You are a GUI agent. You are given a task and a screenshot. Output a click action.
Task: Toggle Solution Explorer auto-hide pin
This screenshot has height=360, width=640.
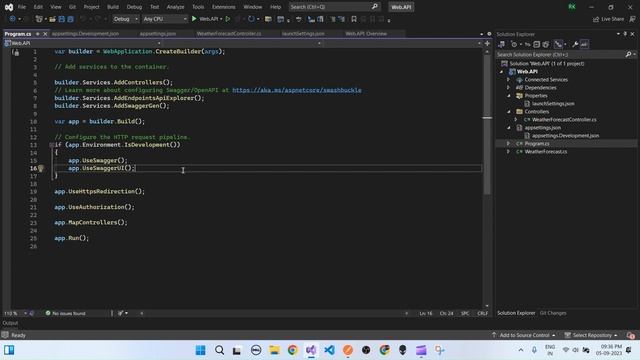[625, 34]
